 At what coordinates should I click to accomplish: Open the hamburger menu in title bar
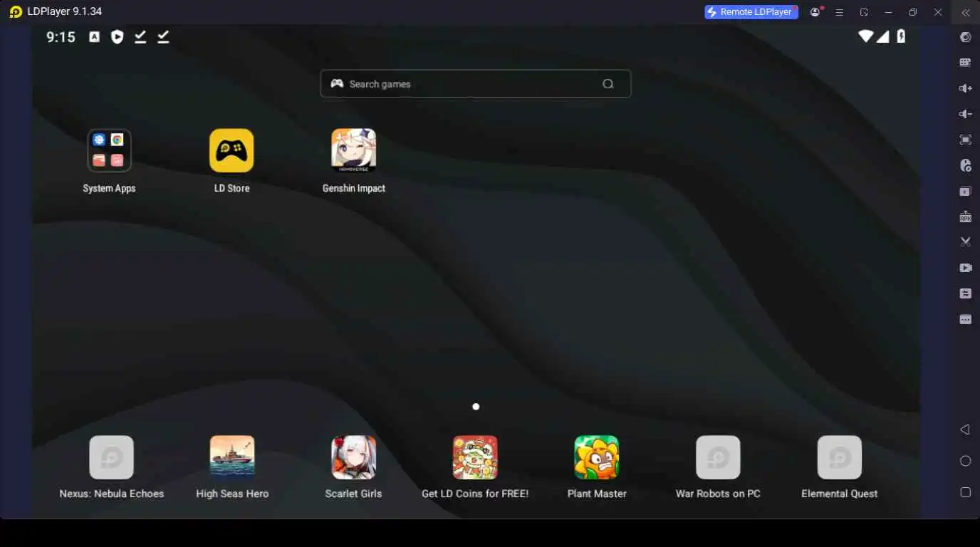pyautogui.click(x=840, y=12)
